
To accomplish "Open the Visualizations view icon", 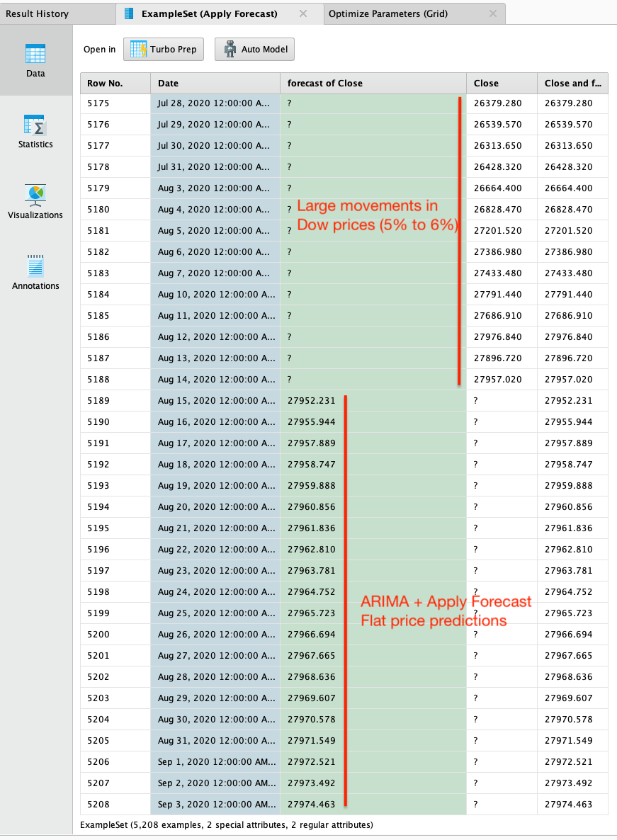I will [35, 195].
